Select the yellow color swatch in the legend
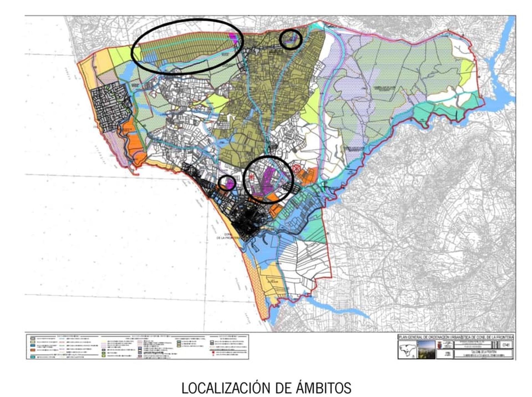This screenshot has width=532, height=397. pos(32,342)
